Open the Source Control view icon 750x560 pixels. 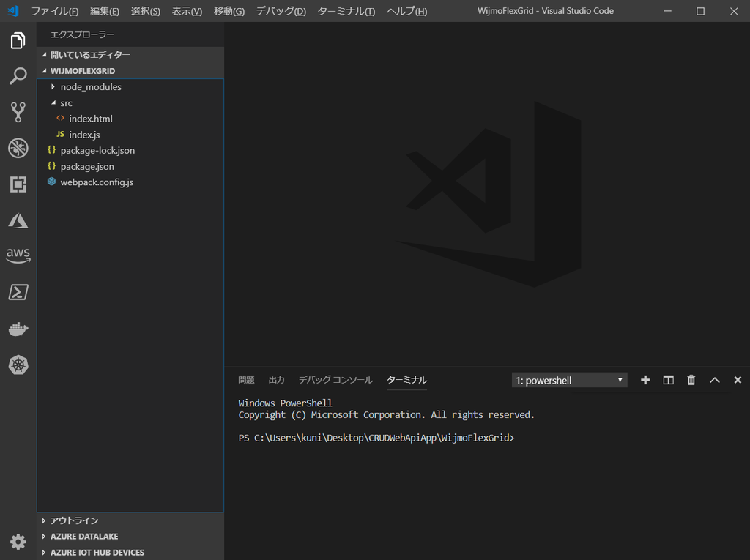point(18,112)
